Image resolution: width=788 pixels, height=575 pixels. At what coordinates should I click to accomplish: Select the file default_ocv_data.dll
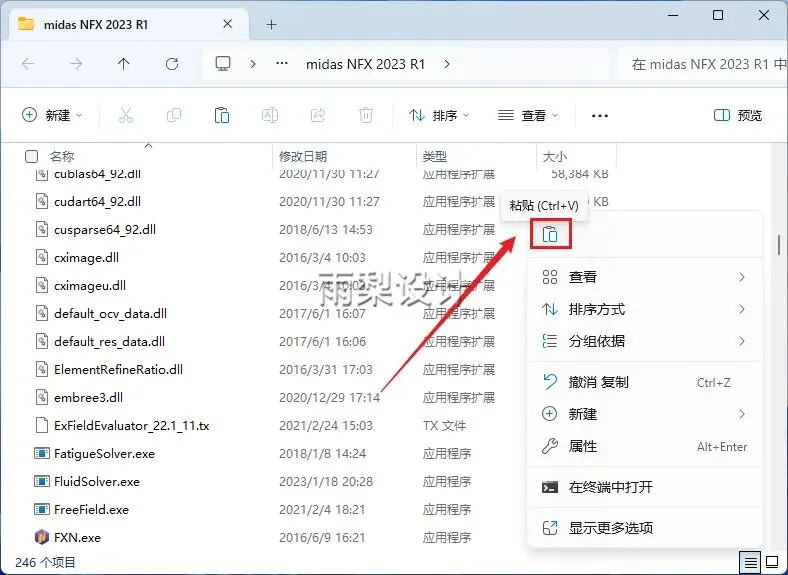coord(111,314)
